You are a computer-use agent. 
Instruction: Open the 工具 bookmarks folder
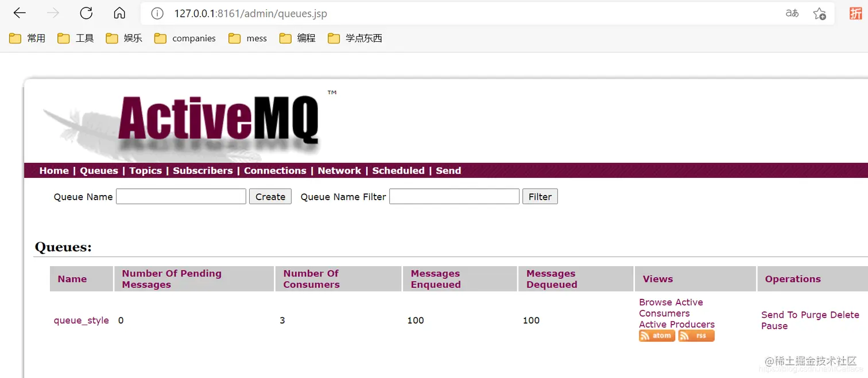click(75, 38)
